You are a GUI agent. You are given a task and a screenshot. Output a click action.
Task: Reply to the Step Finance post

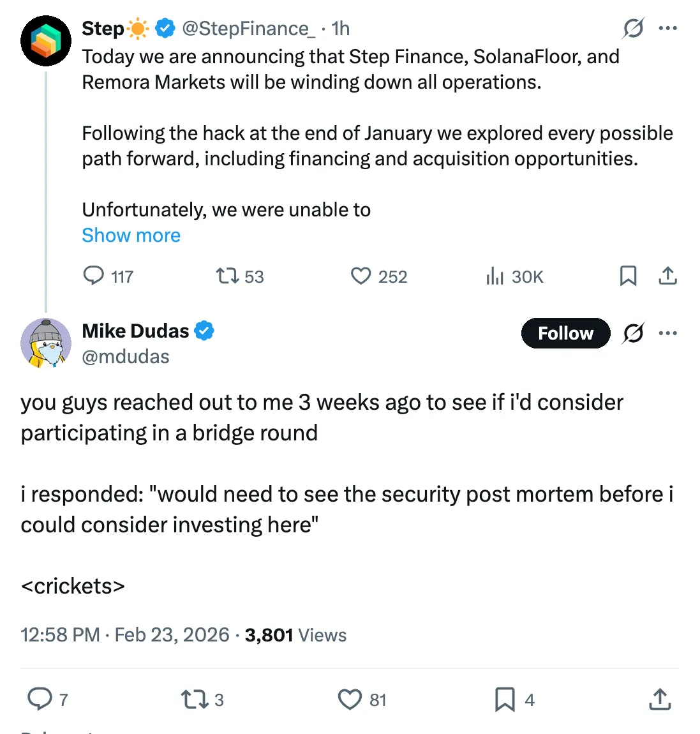[94, 276]
